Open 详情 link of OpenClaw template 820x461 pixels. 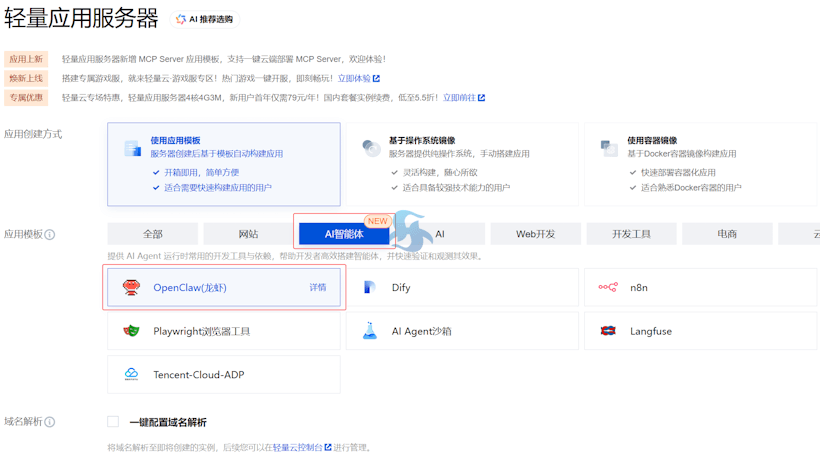click(x=317, y=287)
